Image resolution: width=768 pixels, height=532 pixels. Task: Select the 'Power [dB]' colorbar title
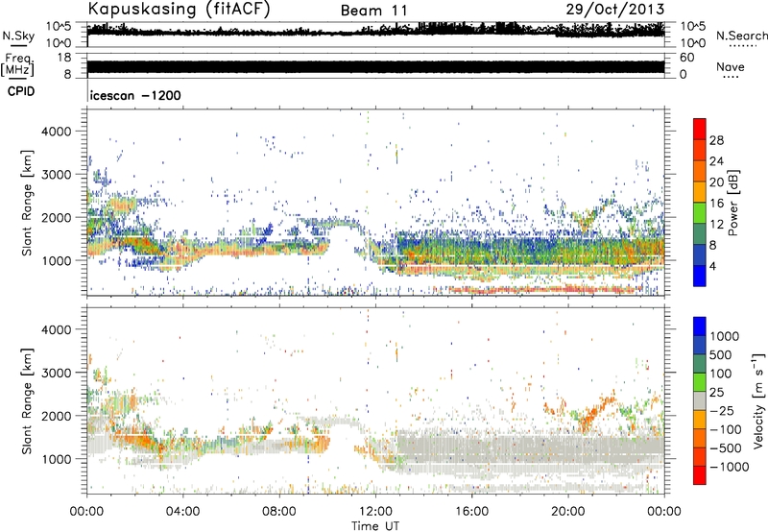click(732, 203)
